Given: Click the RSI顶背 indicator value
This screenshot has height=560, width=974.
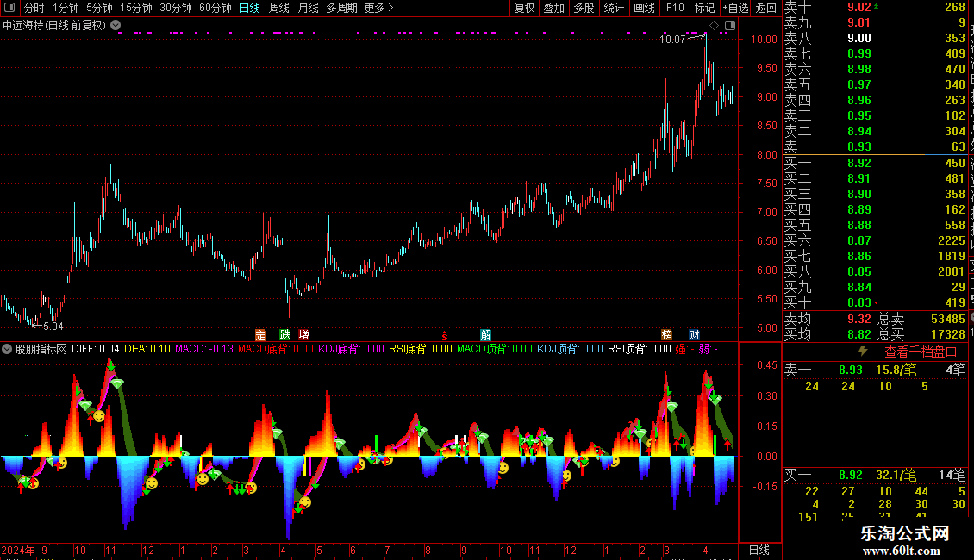Looking at the screenshot, I should 640,349.
